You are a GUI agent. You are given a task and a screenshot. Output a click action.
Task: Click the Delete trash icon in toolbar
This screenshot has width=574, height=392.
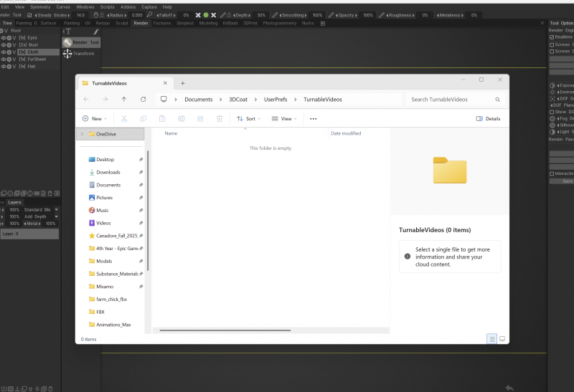220,118
